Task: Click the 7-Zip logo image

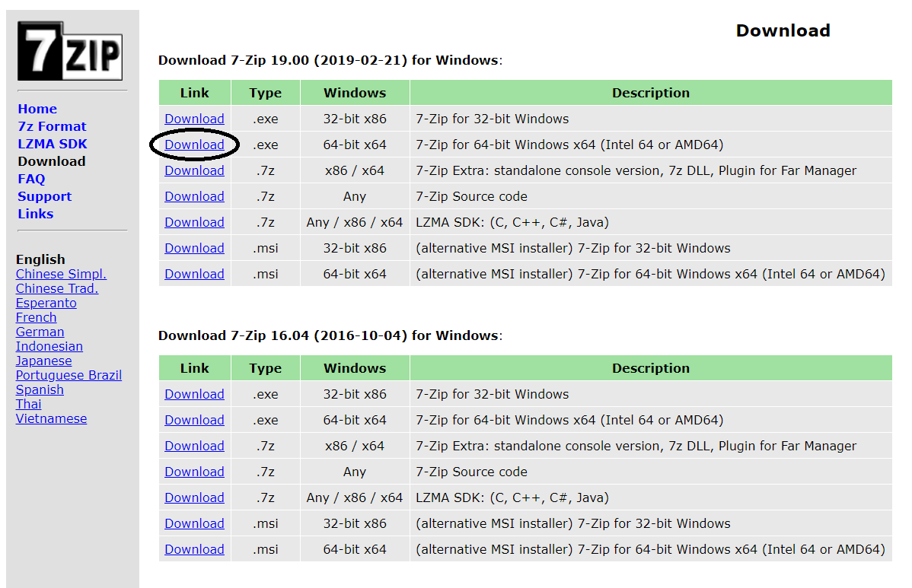Action: pos(70,51)
